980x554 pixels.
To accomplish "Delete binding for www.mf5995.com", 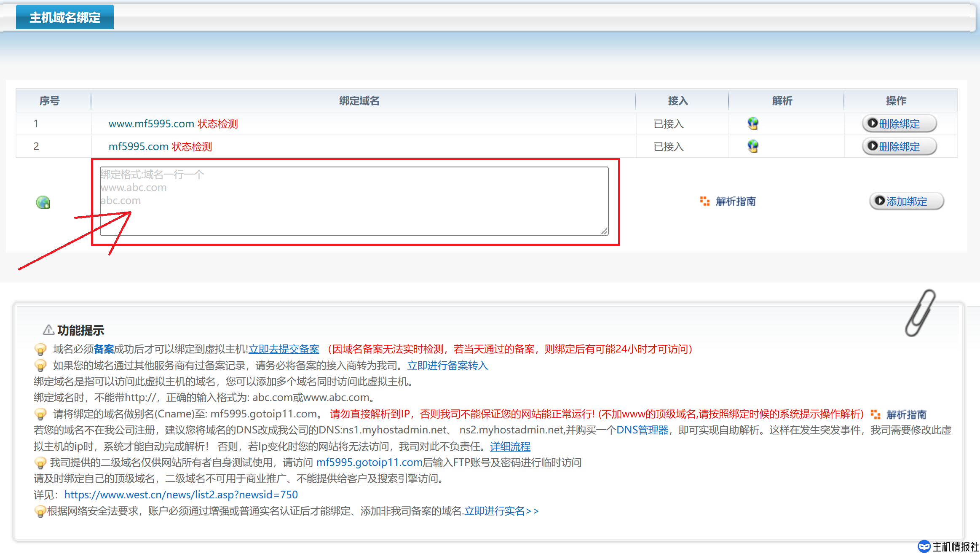I will 899,124.
